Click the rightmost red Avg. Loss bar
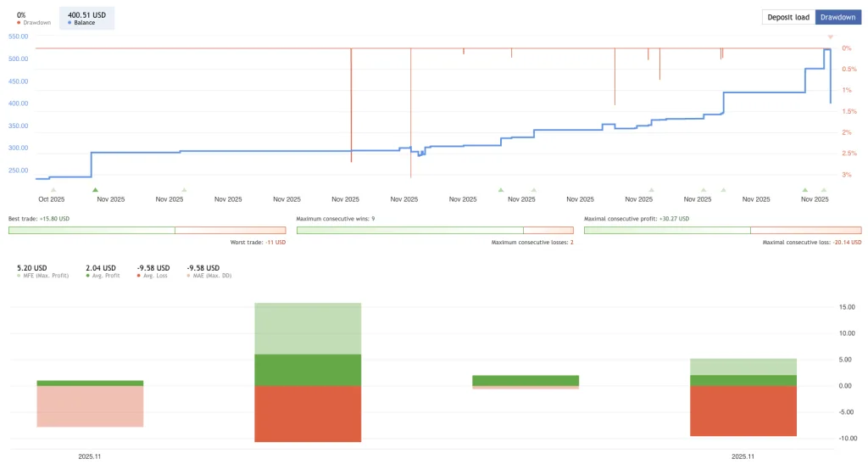This screenshot has width=868, height=470. pyautogui.click(x=743, y=411)
